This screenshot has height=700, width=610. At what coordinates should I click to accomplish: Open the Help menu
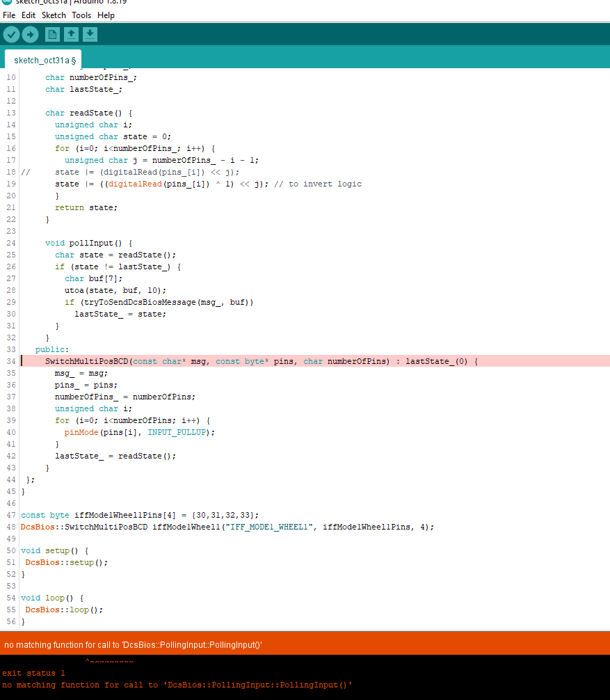click(x=106, y=15)
